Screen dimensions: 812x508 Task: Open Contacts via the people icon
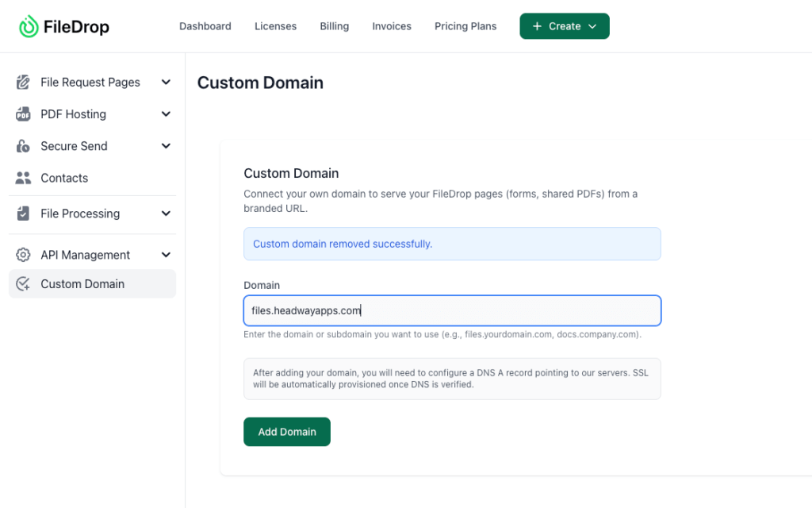21,178
